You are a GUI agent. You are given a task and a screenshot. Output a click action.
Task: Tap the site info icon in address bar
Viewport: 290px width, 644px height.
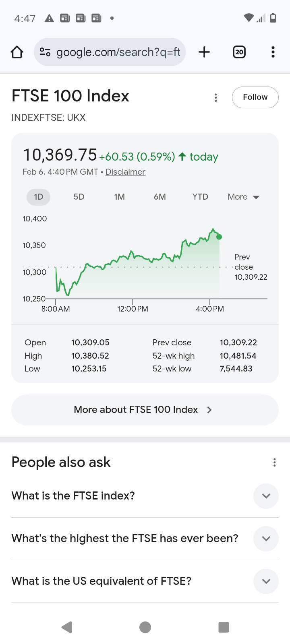[45, 52]
